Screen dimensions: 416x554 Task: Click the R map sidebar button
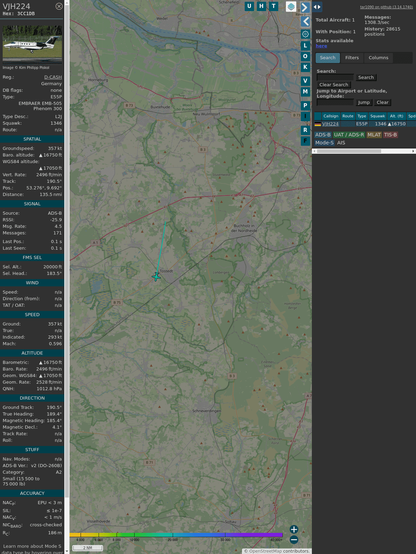point(305,130)
